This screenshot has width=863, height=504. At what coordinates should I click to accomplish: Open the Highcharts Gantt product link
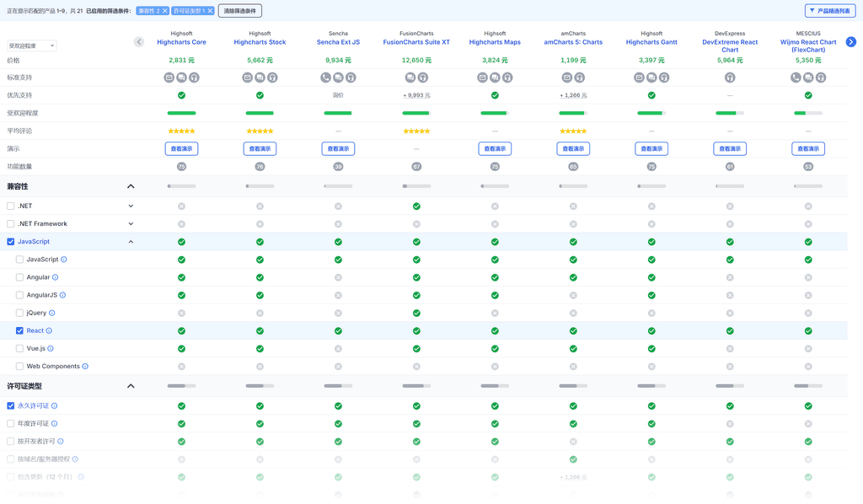(x=651, y=42)
